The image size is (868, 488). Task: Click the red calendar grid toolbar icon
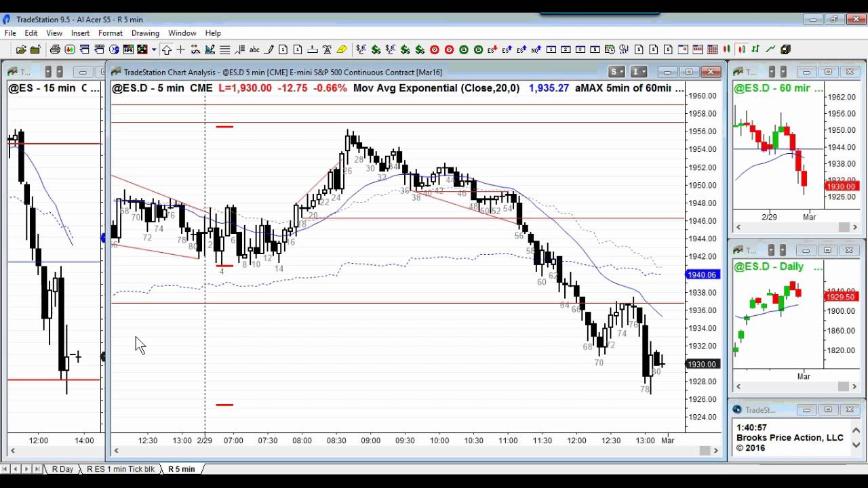pyautogui.click(x=713, y=49)
